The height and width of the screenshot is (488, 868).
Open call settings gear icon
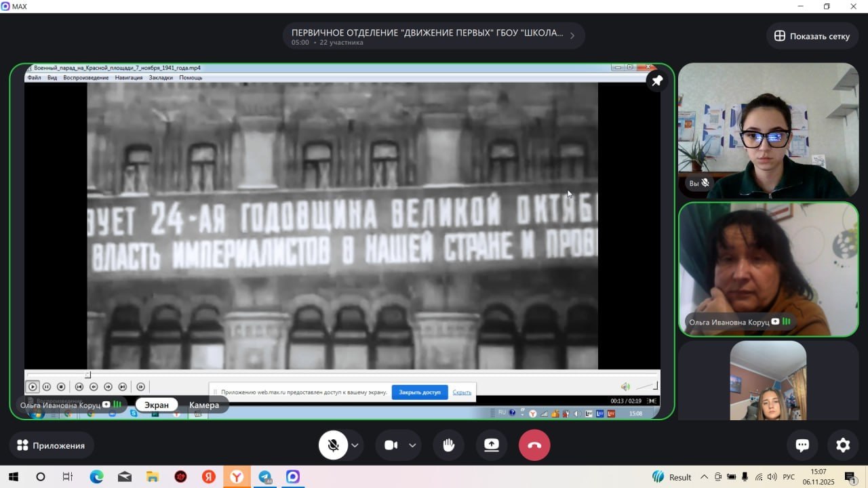(843, 445)
